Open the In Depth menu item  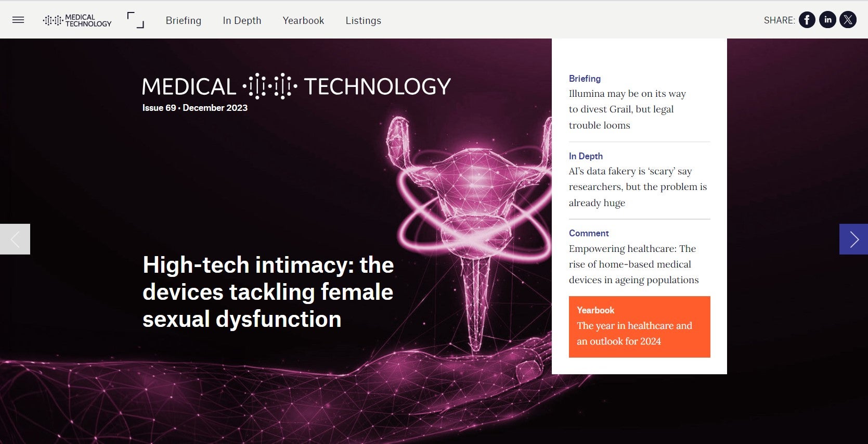pyautogui.click(x=242, y=20)
